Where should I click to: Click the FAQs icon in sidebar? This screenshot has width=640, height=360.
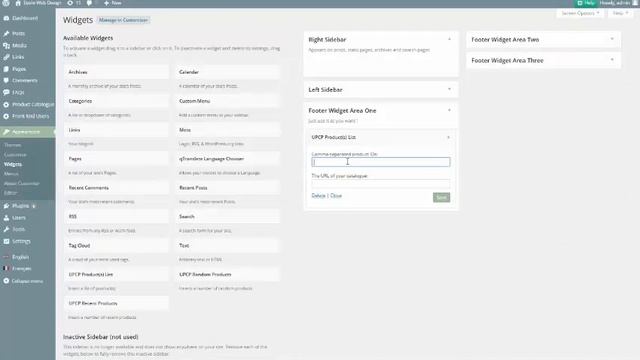[6, 93]
